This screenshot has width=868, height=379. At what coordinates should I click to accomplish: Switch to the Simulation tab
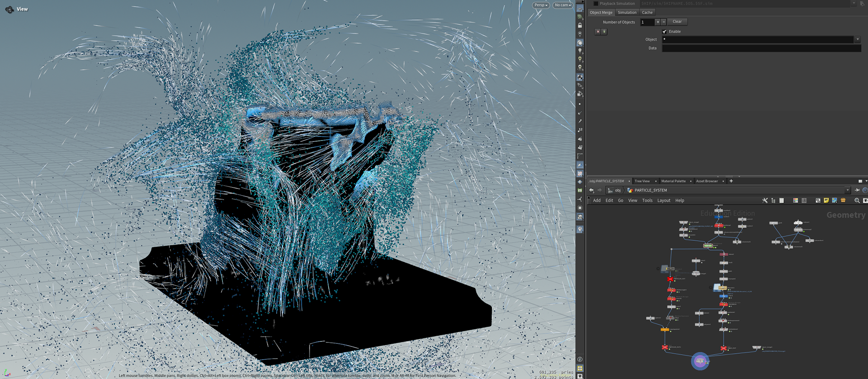(627, 13)
